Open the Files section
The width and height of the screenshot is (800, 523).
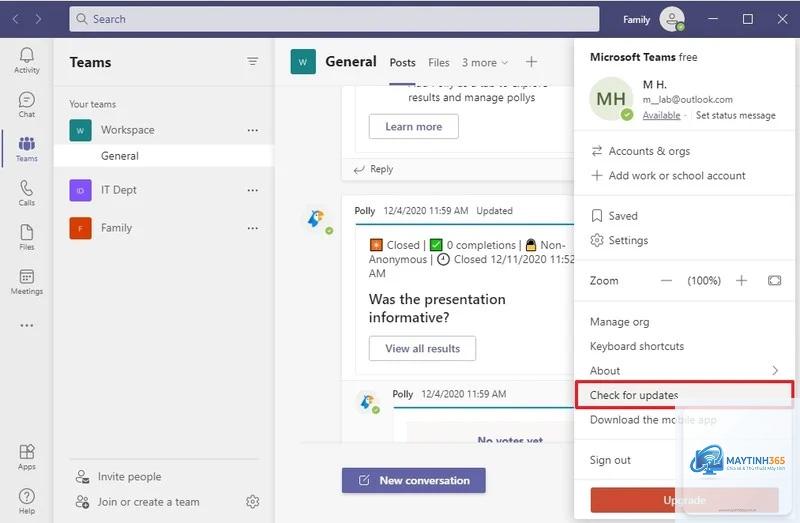click(27, 237)
